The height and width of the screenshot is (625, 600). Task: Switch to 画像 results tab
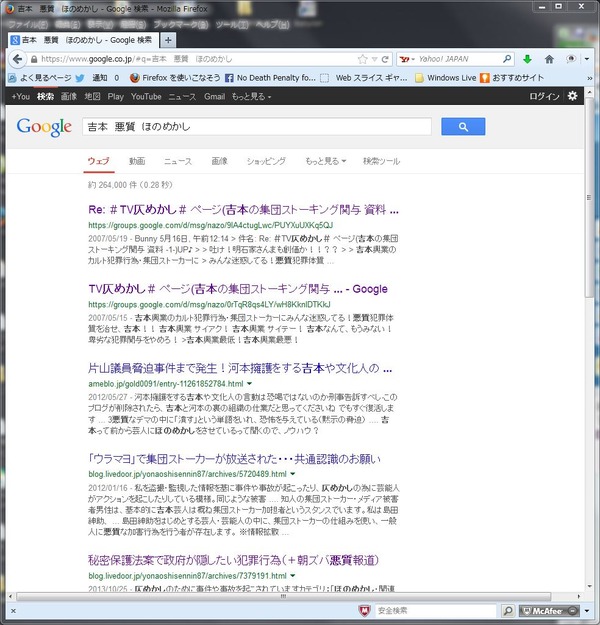219,161
